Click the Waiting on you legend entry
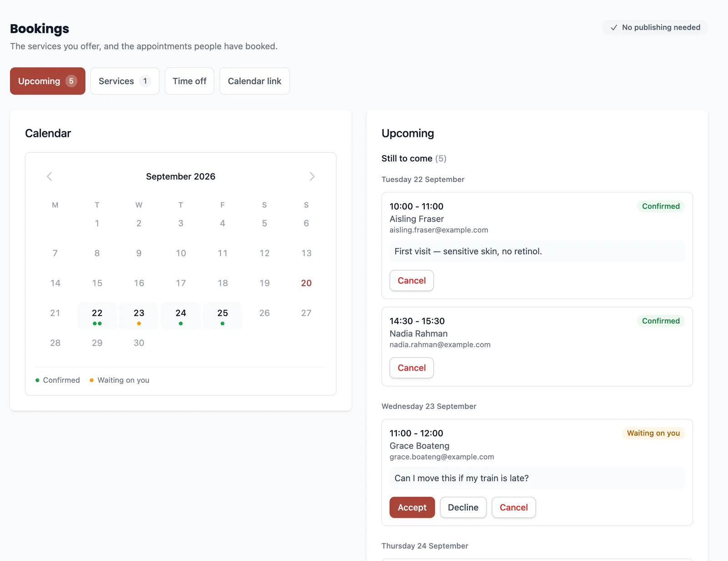The height and width of the screenshot is (561, 728). point(120,380)
